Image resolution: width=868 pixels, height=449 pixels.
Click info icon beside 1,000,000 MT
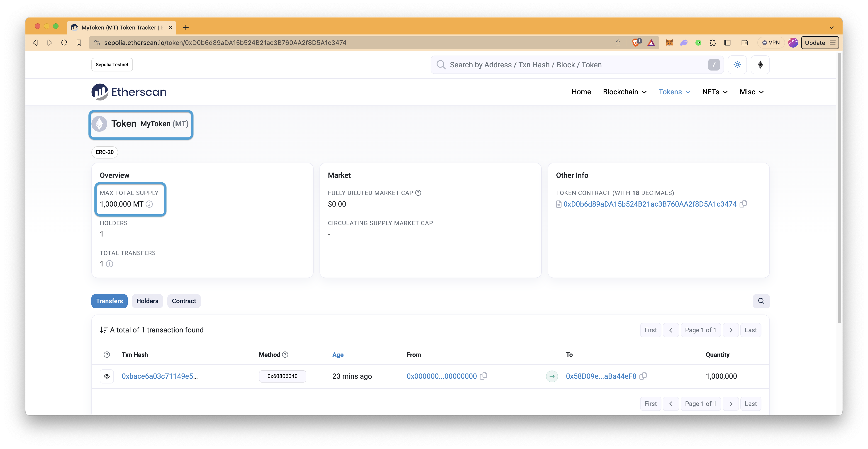click(149, 204)
